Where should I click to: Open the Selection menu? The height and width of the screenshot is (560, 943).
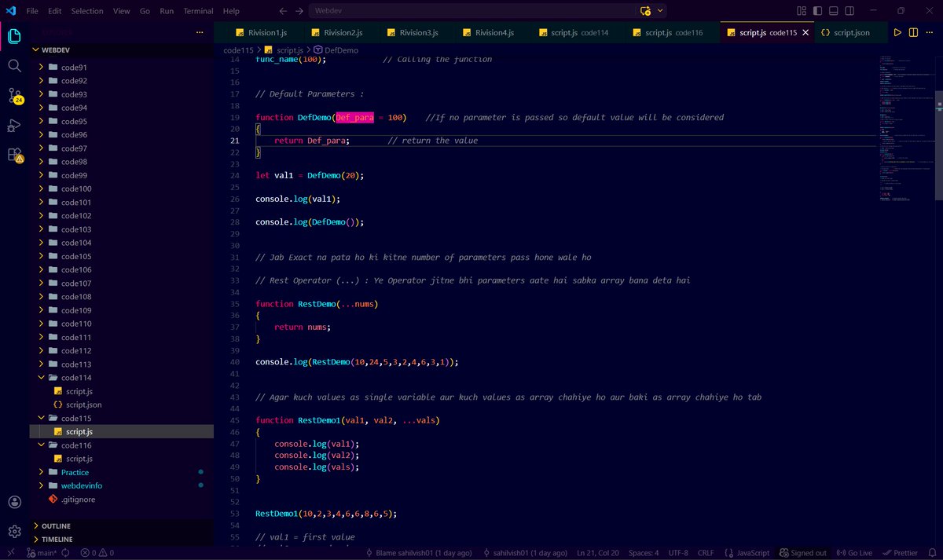[87, 11]
